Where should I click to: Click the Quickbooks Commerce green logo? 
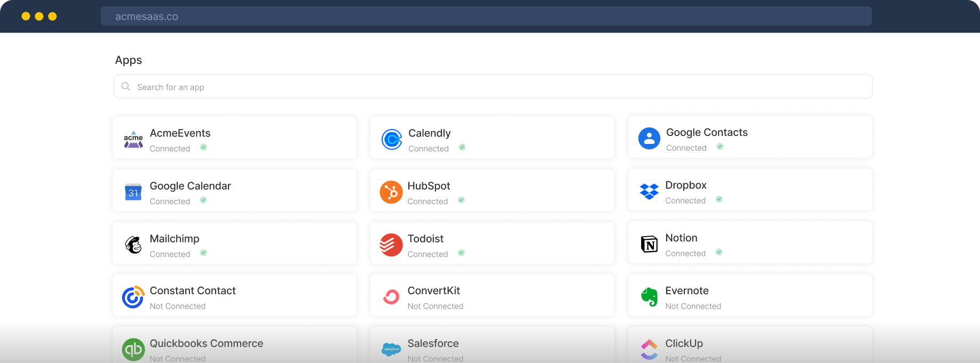pos(133,350)
